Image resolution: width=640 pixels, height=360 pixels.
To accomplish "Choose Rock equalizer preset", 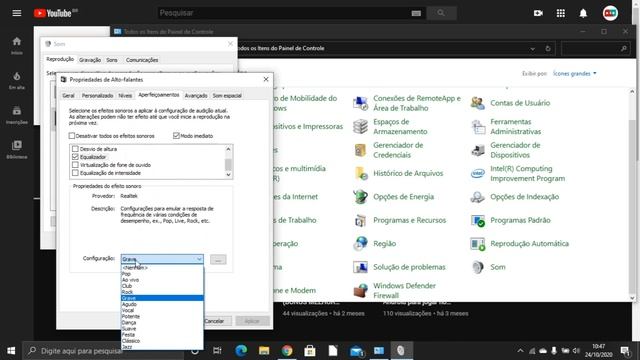I will coord(162,292).
